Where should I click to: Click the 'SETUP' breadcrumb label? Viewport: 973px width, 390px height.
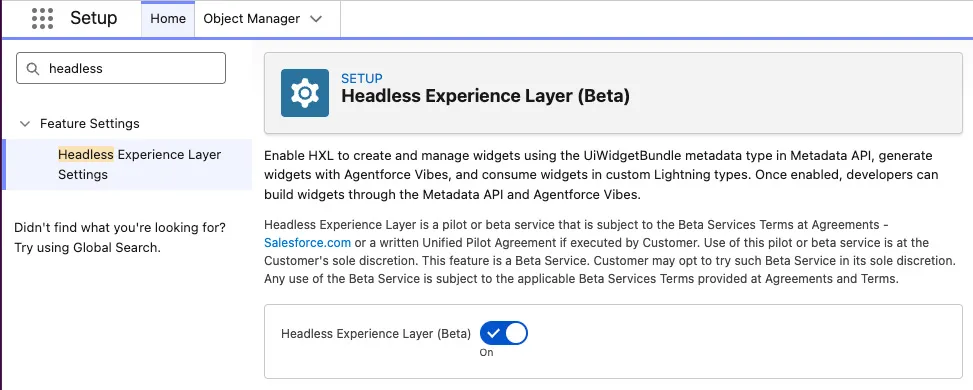(x=362, y=78)
